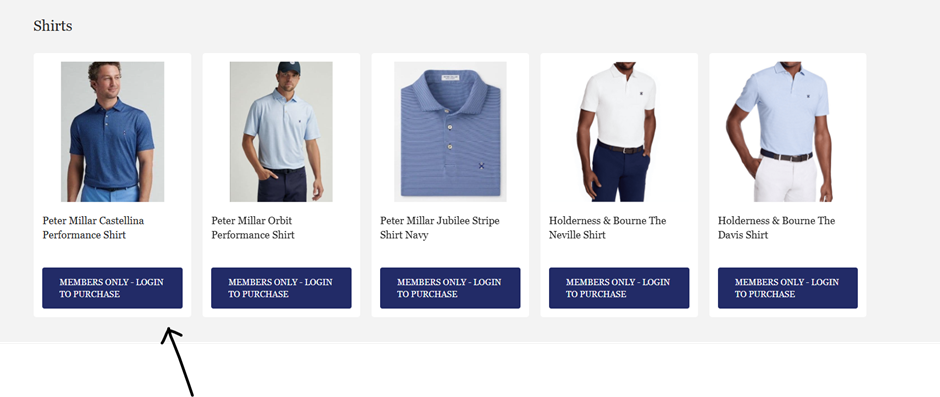This screenshot has height=397, width=940.
Task: Click Members Only login under the Davis shirt
Action: [788, 288]
